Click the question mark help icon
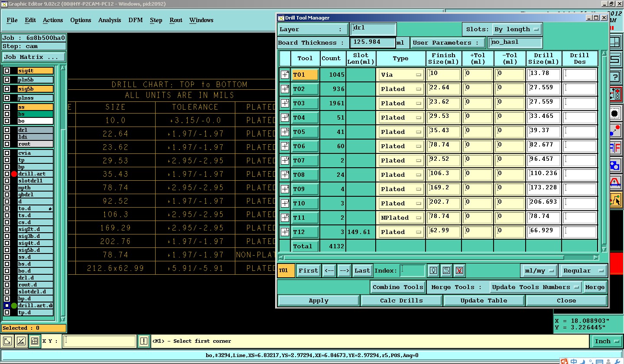 pos(615,77)
